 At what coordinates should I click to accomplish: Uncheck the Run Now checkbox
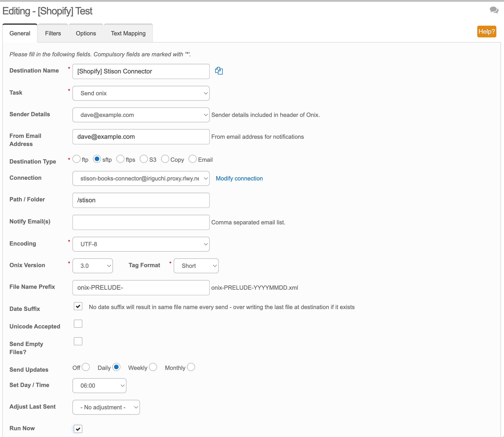point(78,429)
